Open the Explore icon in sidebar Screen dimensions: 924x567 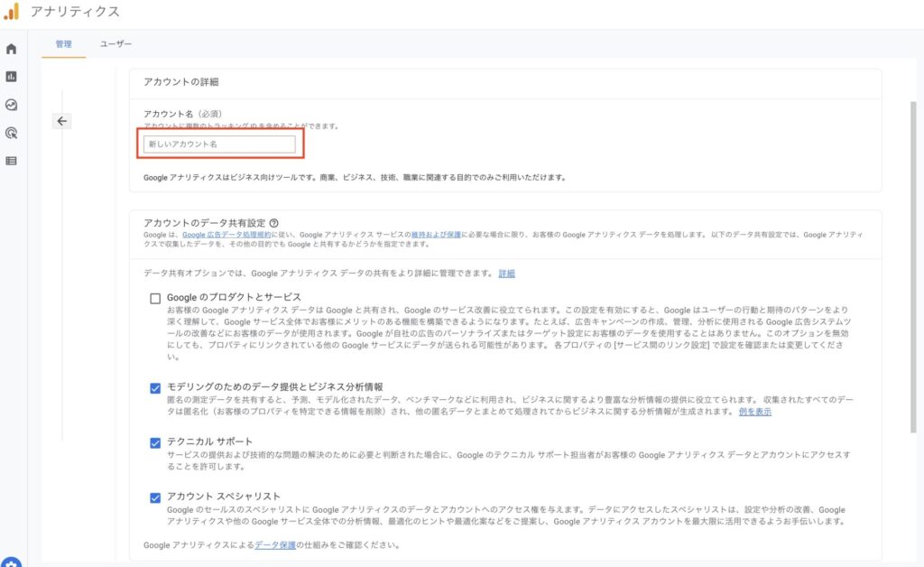pyautogui.click(x=11, y=105)
